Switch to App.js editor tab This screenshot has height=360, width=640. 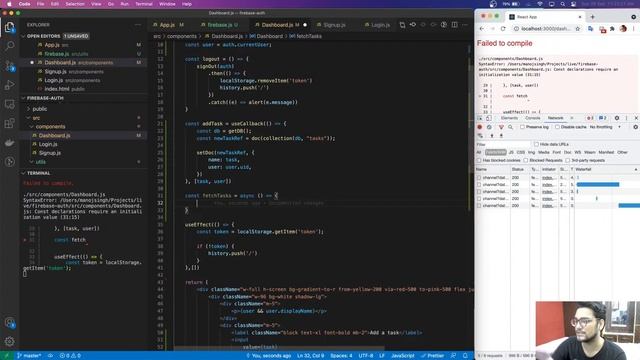[x=167, y=25]
